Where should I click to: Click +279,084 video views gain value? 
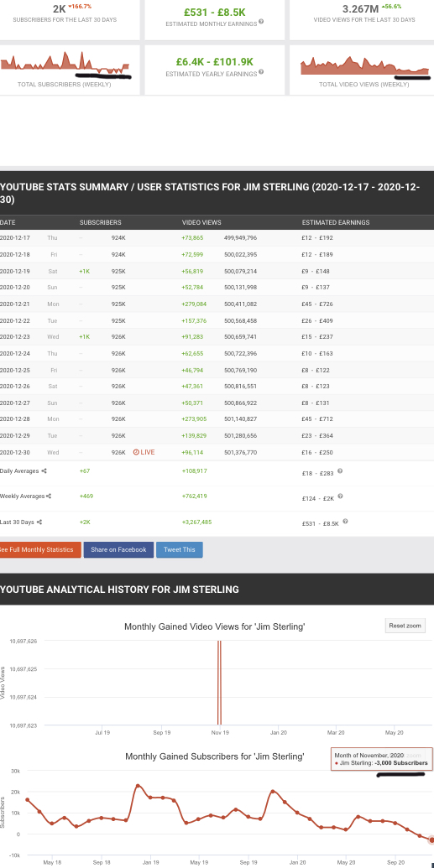click(x=194, y=304)
